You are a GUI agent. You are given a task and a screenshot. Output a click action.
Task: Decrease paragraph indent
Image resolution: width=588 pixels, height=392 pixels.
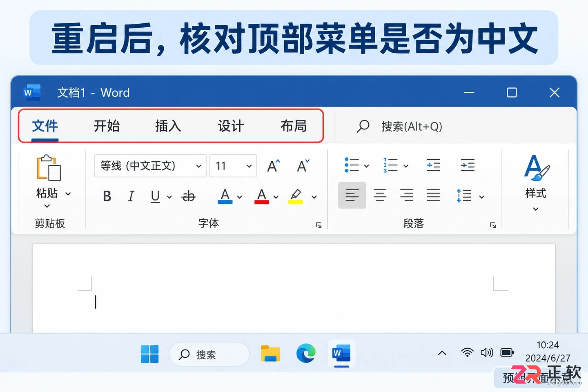pos(433,165)
